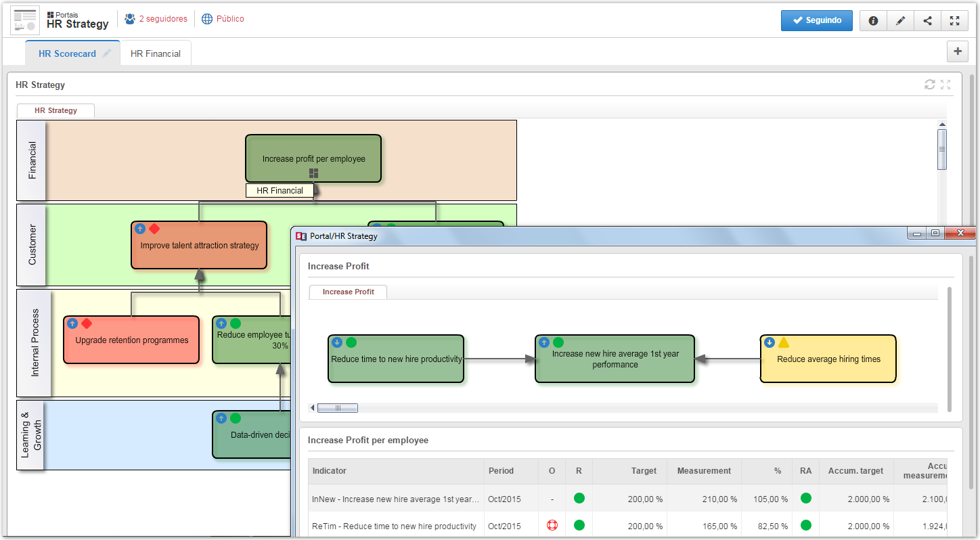
Task: Click the Portal/HR Strategy window icon
Action: pyautogui.click(x=302, y=236)
